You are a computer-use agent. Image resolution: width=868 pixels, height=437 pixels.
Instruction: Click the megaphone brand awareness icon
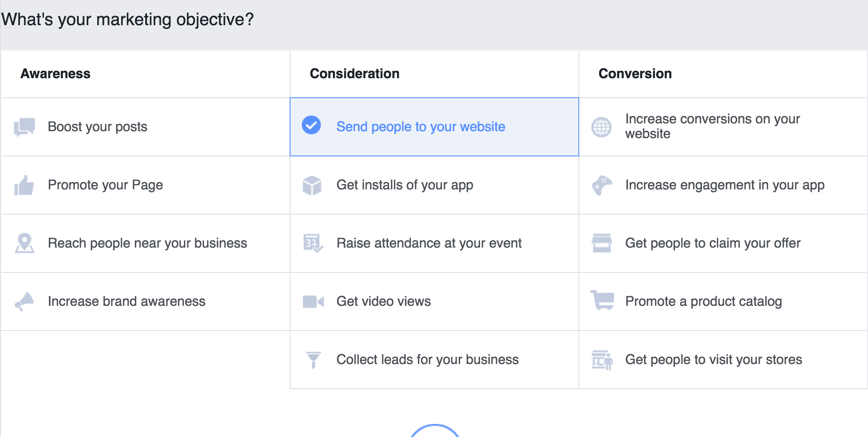coord(24,301)
